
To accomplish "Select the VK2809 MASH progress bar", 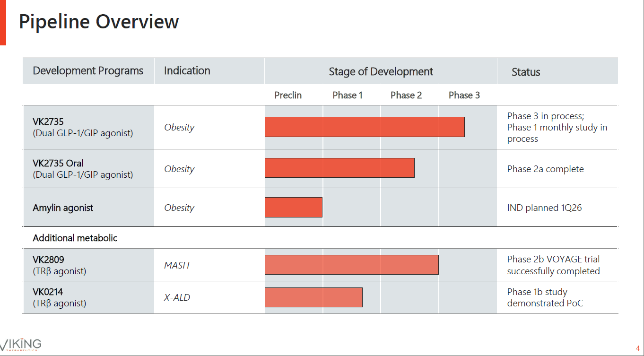I will coord(352,265).
